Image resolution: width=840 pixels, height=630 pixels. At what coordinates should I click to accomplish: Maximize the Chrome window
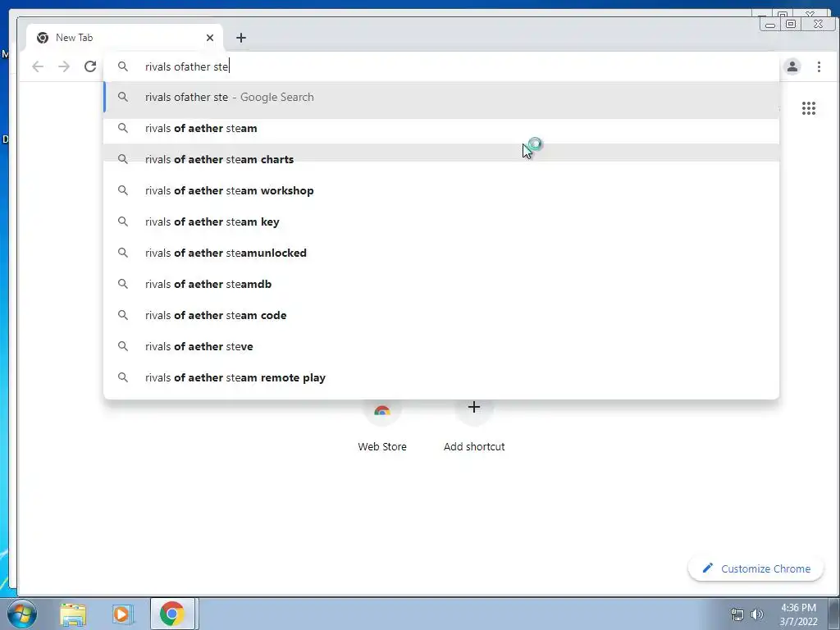791,24
